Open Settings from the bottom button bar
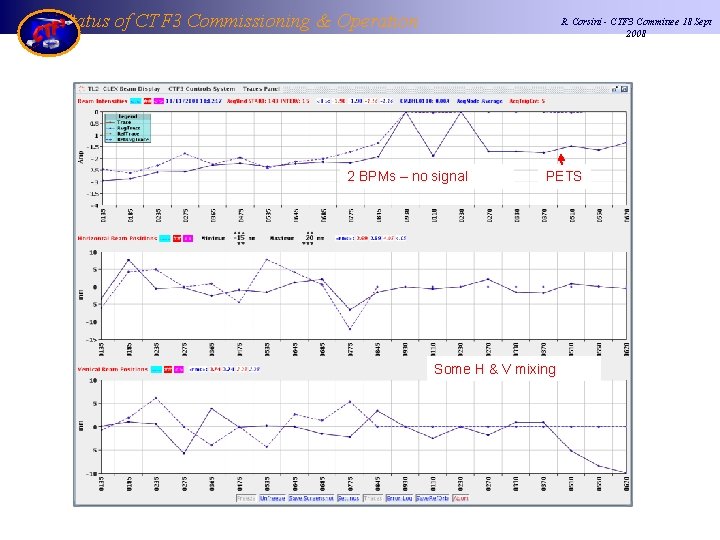Image resolution: width=720 pixels, height=540 pixels. point(348,498)
